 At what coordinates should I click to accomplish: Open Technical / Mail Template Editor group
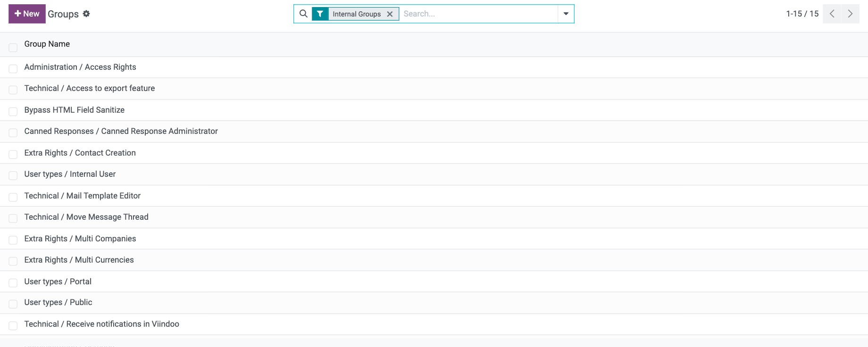tap(83, 196)
